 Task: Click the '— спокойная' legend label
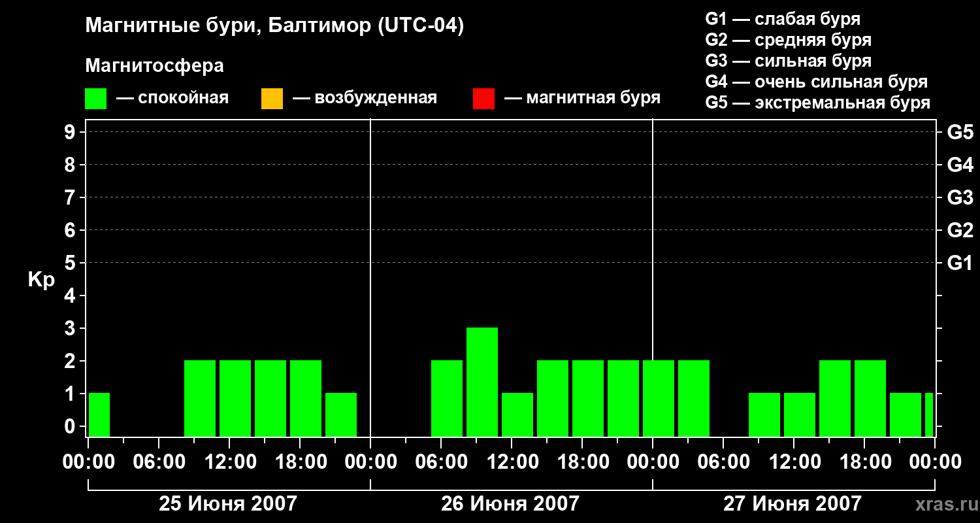coord(172,98)
